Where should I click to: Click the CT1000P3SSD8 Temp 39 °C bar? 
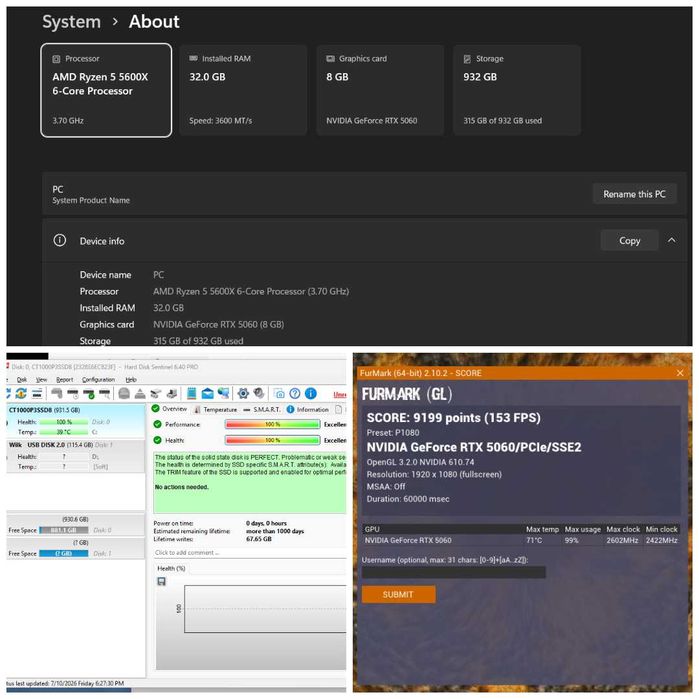pos(64,432)
